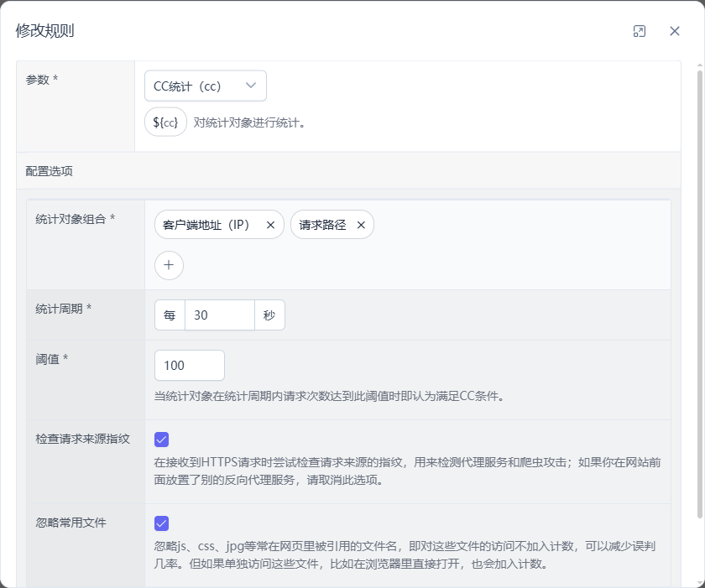The height and width of the screenshot is (588, 705).
Task: Add a new statistic object with plus
Action: pos(169,265)
